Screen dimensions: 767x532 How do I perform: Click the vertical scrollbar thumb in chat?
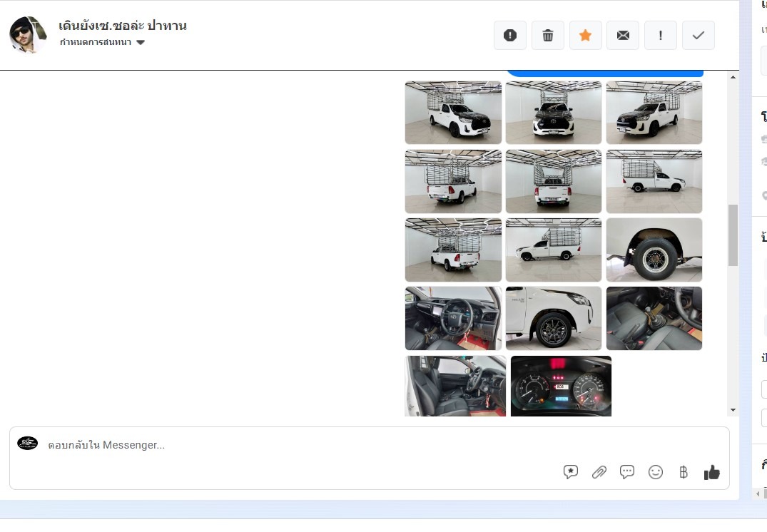pyautogui.click(x=733, y=235)
